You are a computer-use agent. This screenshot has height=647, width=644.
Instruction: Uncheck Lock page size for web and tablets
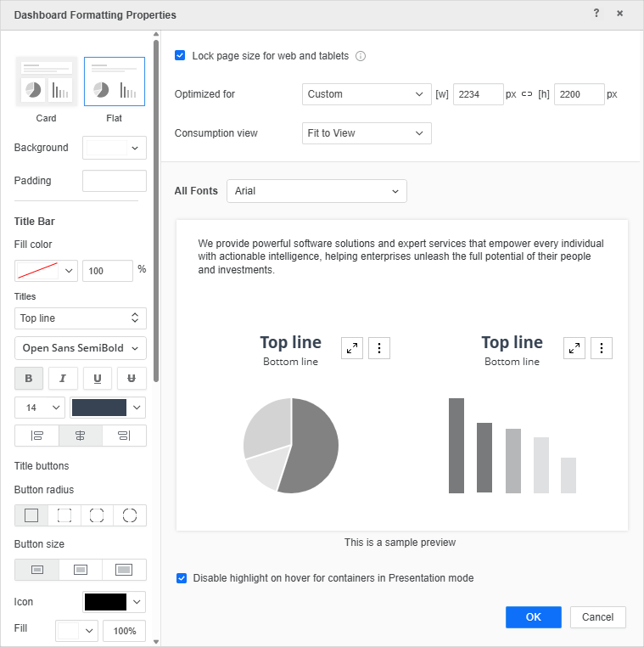click(x=180, y=56)
